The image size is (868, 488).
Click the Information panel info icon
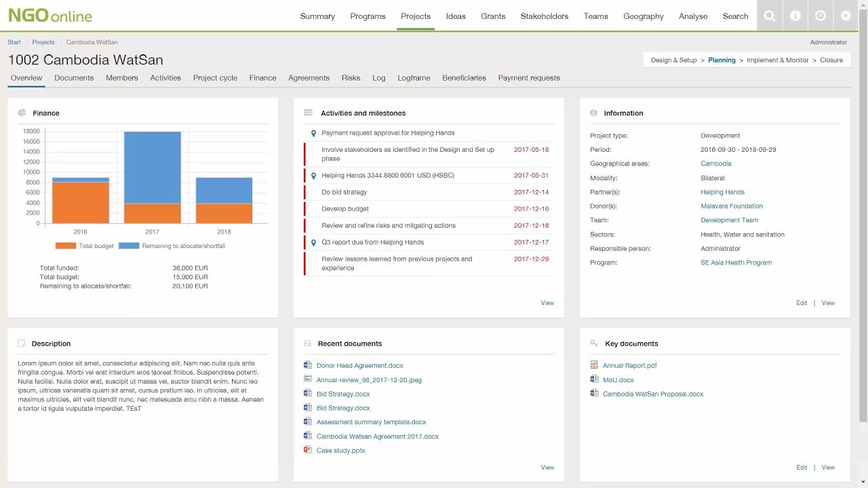594,113
